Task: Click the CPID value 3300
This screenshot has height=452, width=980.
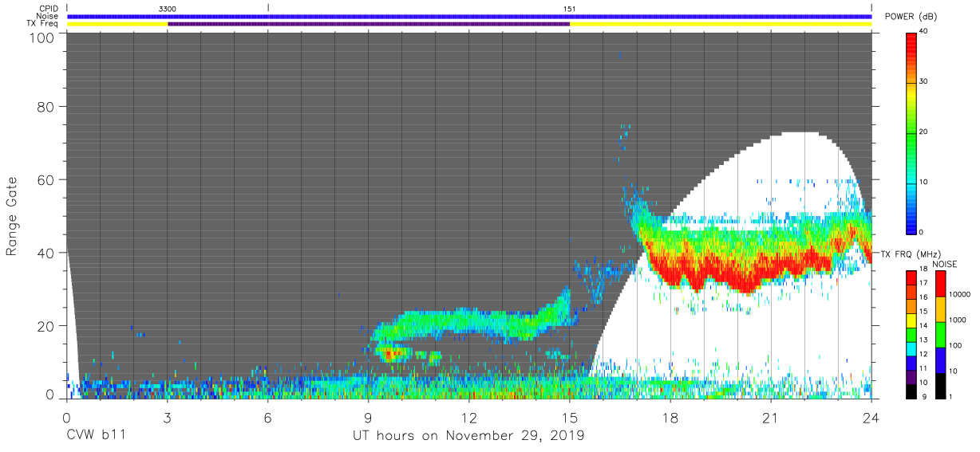Action: [168, 9]
